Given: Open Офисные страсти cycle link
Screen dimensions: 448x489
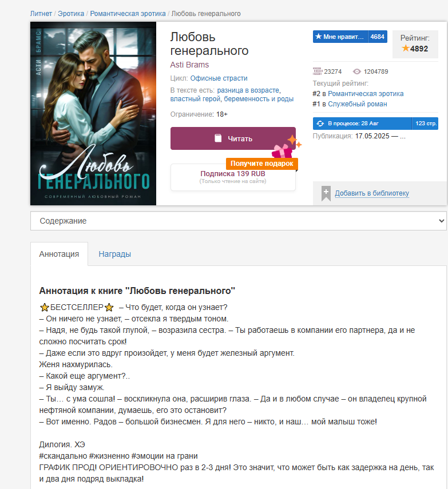Looking at the screenshot, I should click(219, 78).
